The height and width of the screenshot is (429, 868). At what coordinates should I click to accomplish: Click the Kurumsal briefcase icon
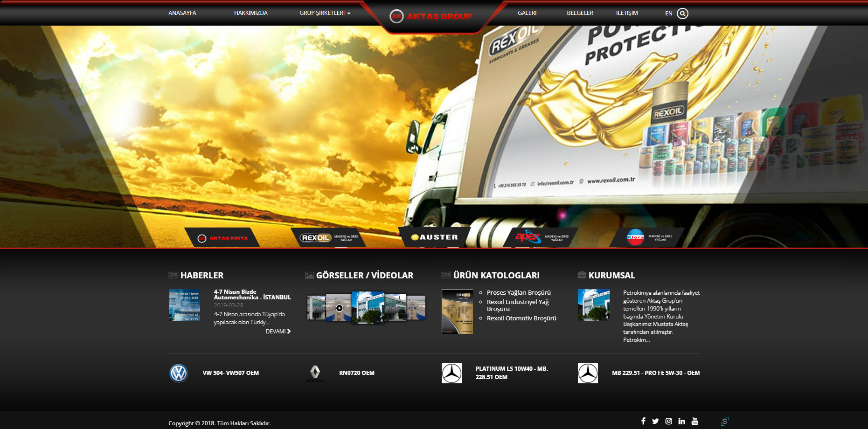point(582,275)
